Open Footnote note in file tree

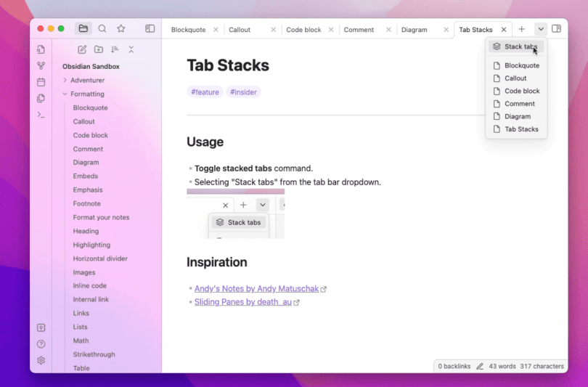tap(86, 203)
